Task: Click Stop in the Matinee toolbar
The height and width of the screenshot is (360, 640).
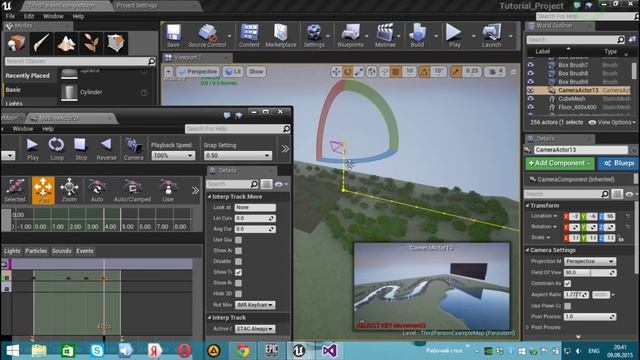Action: coord(81,149)
